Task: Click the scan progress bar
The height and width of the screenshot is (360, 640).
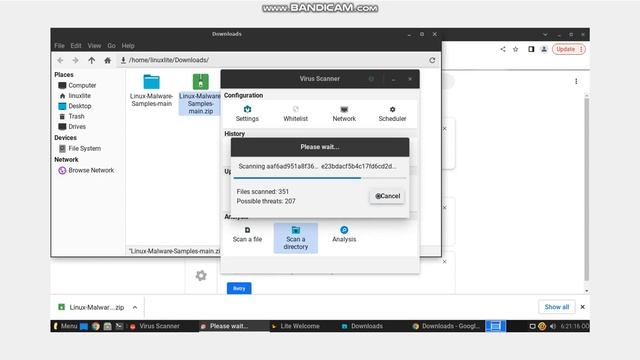Action: click(x=320, y=178)
